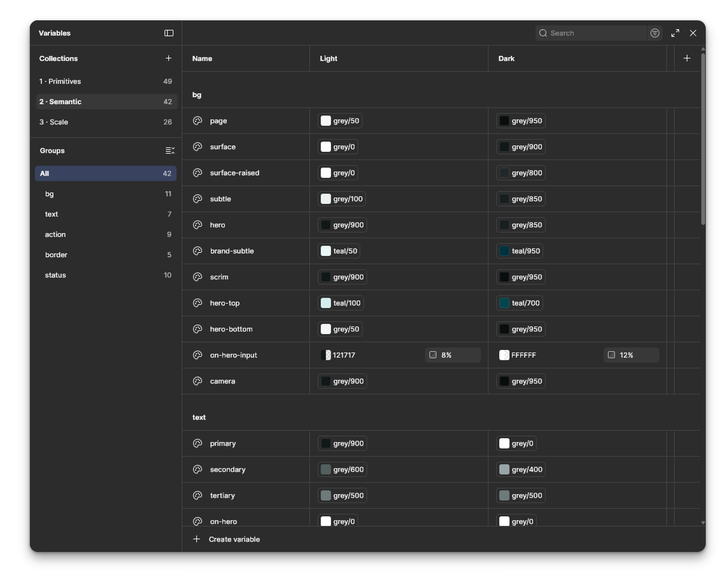
Task: Select the hero-bottom variable name
Action: [231, 329]
